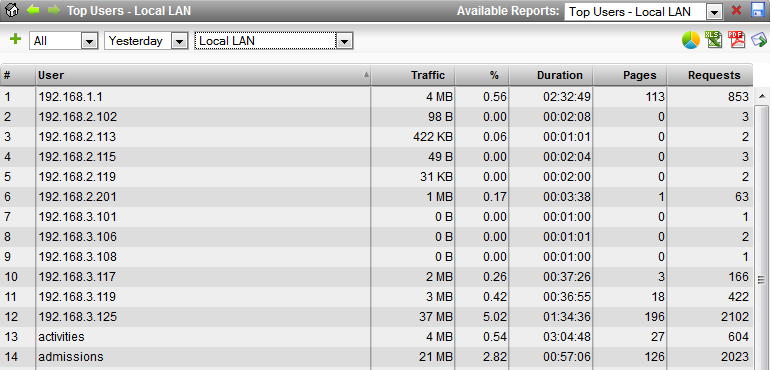Save report using the floppy disk icon
This screenshot has height=370, width=772.
click(758, 10)
